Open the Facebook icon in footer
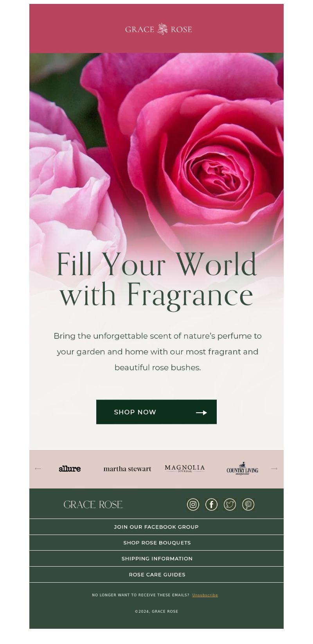Screen dimensions: 313x644 (x=211, y=504)
